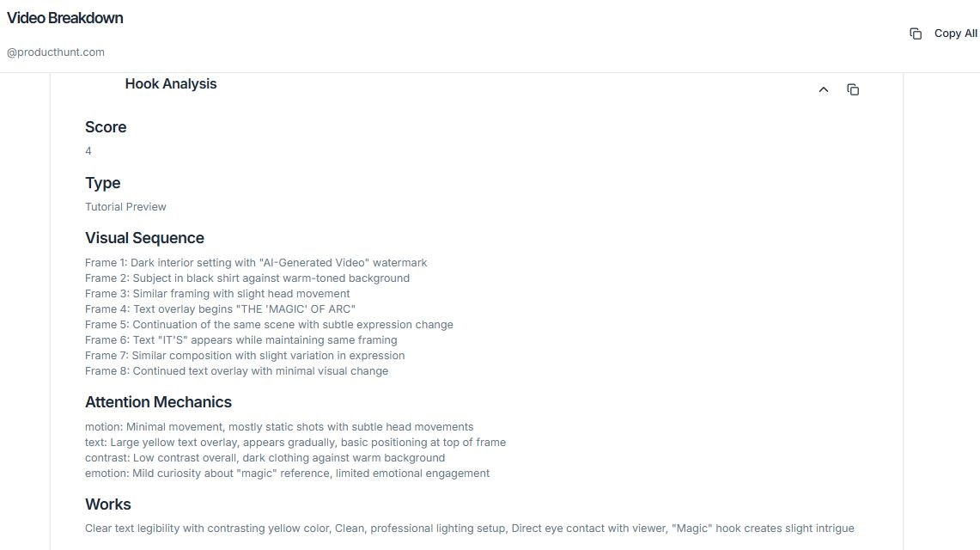Click the Attention Mechanics heading
The height and width of the screenshot is (550, 980).
coord(158,401)
